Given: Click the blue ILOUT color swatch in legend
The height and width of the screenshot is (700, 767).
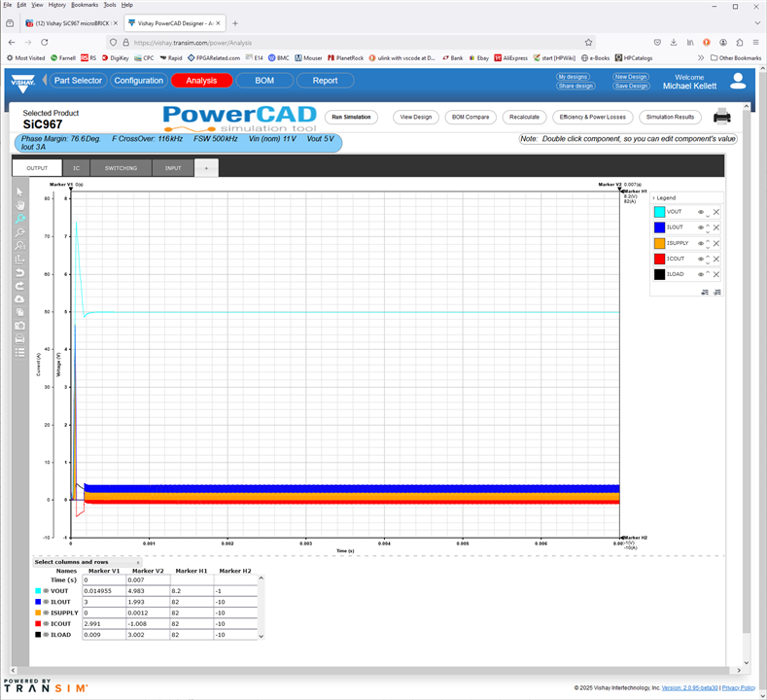Looking at the screenshot, I should 659,227.
